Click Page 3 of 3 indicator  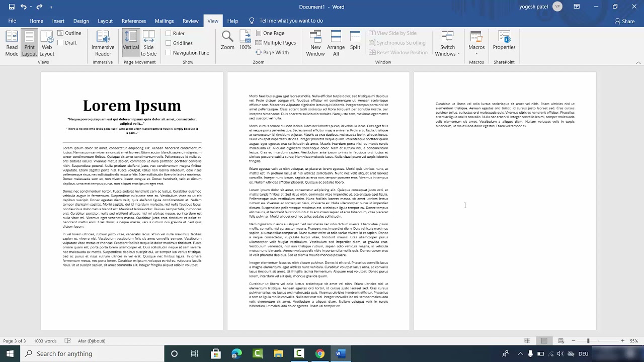tap(15, 341)
